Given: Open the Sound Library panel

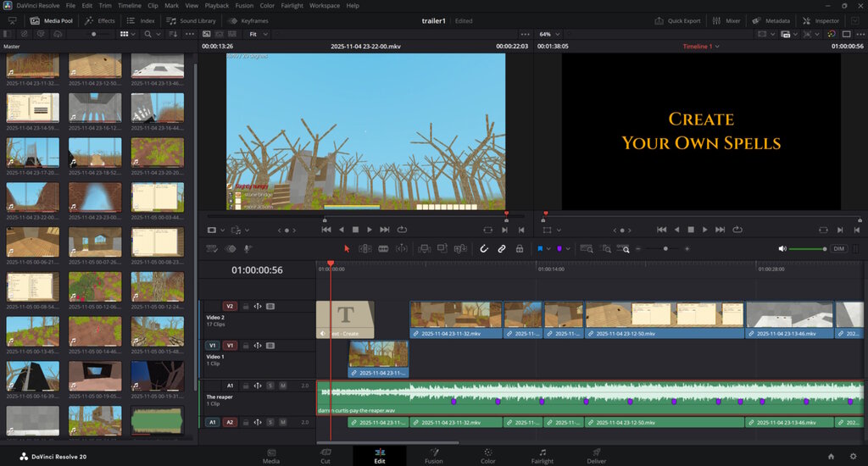Looking at the screenshot, I should [x=192, y=20].
